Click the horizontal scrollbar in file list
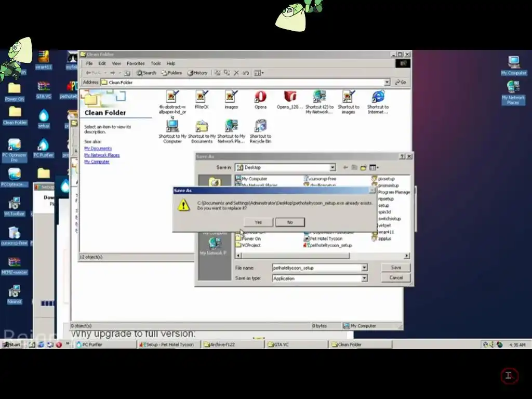The height and width of the screenshot is (399, 532). coord(296,256)
